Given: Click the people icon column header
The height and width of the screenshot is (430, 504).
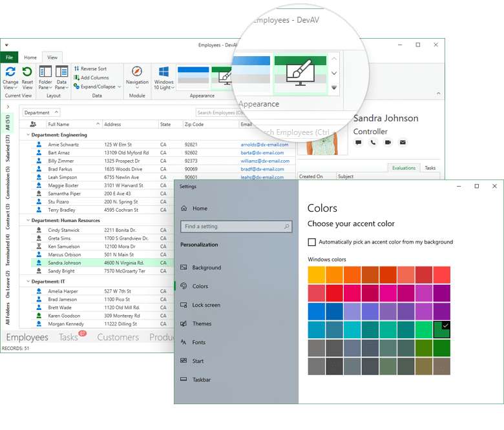Looking at the screenshot, I should click(x=33, y=124).
